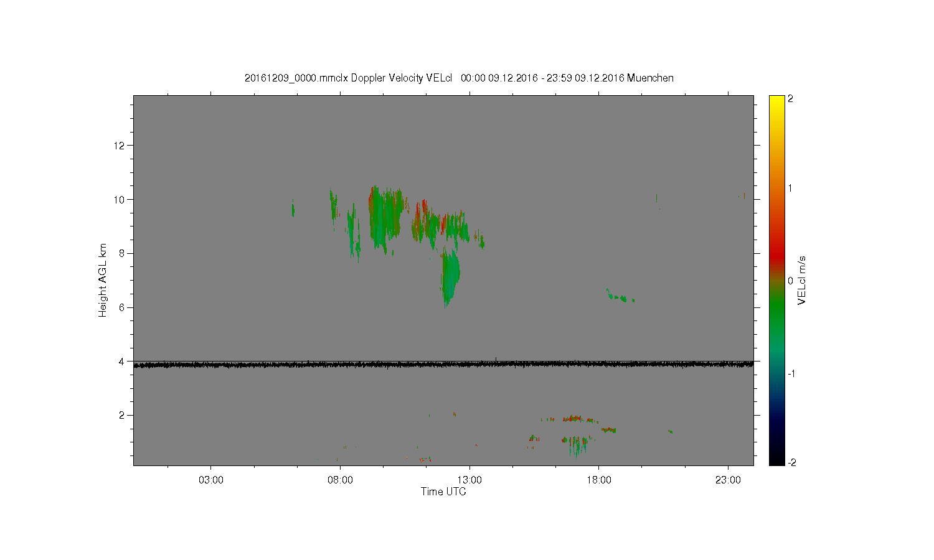Click the colorbar value -2 label
The width and height of the screenshot is (934, 560).
[x=791, y=463]
